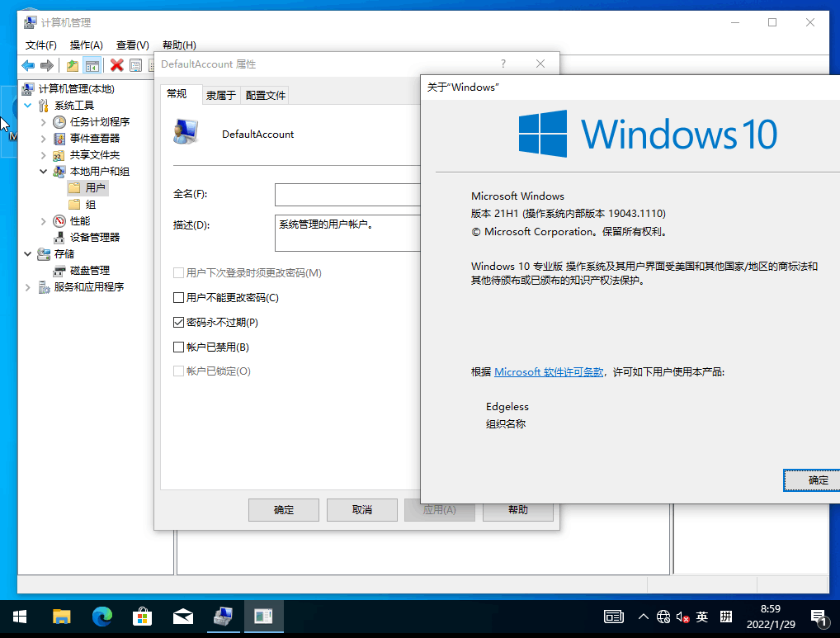The height and width of the screenshot is (638, 840).
Task: Click Computer Management taskbar icon
Action: 224,617
